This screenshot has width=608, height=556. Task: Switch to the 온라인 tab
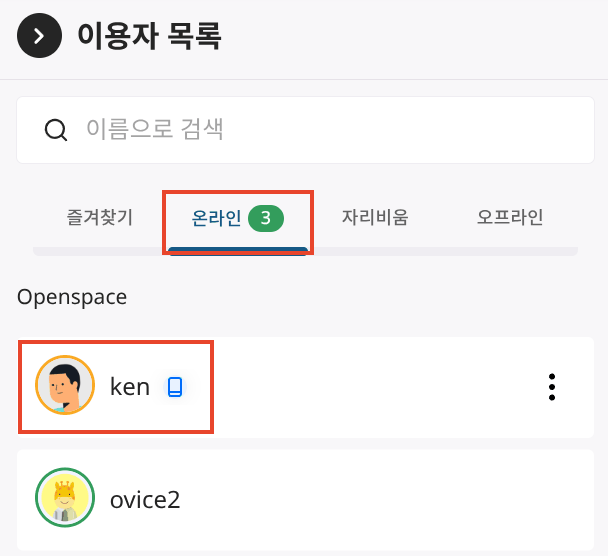click(216, 218)
